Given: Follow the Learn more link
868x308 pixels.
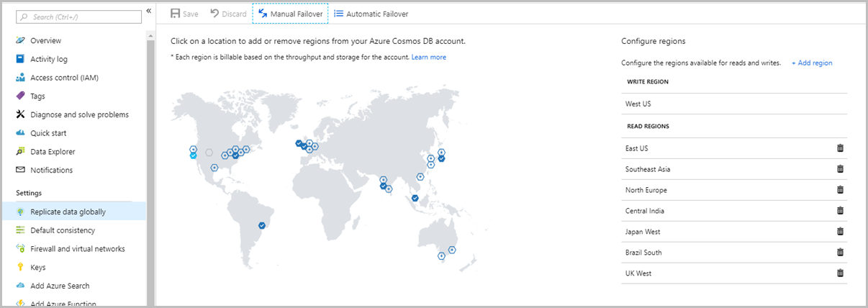Looking at the screenshot, I should (x=429, y=57).
